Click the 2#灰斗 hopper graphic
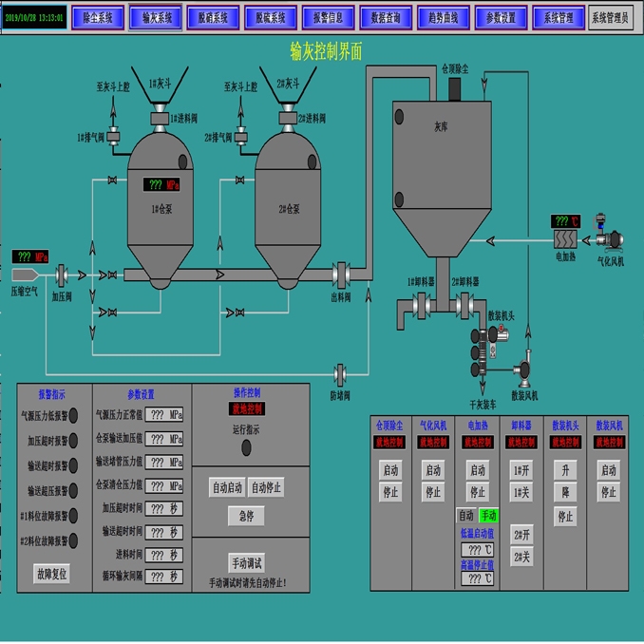The image size is (644, 644). (288, 85)
